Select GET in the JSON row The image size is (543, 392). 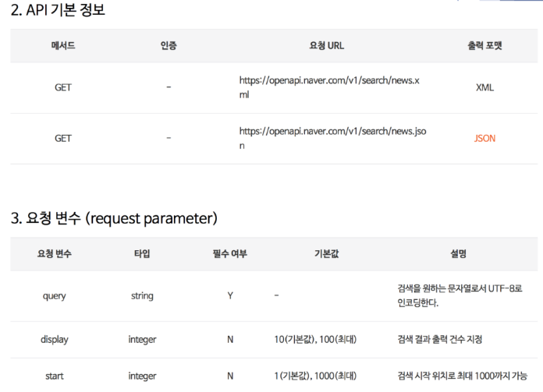[63, 139]
